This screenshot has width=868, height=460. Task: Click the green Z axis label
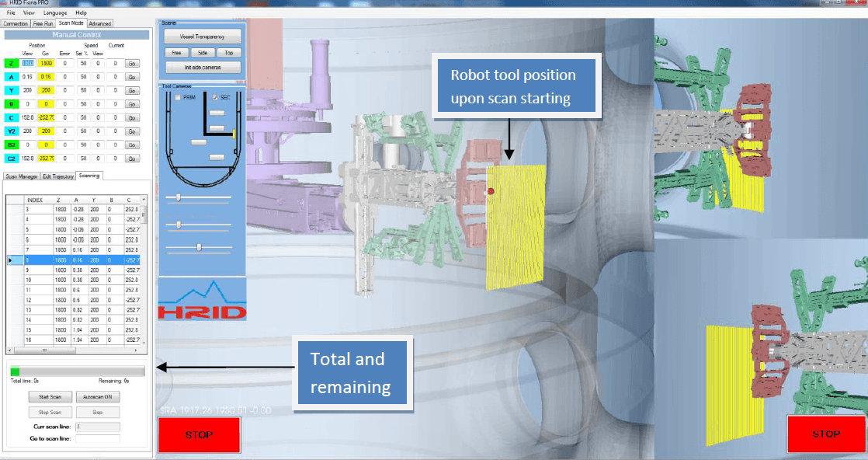12,63
